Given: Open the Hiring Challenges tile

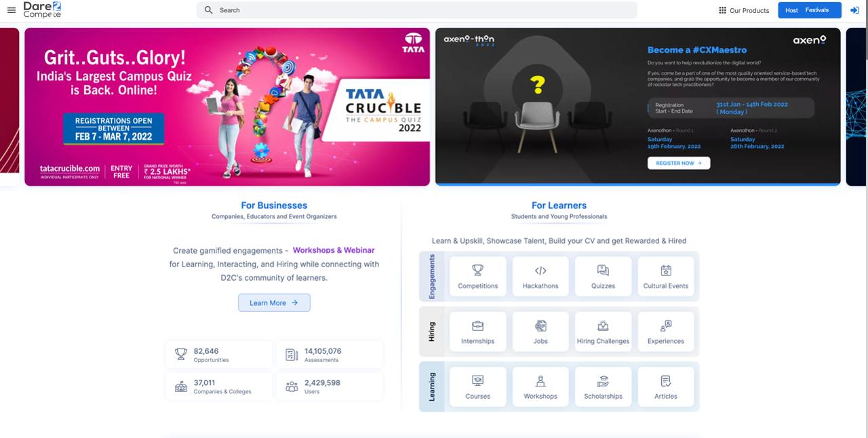Looking at the screenshot, I should pyautogui.click(x=603, y=332).
